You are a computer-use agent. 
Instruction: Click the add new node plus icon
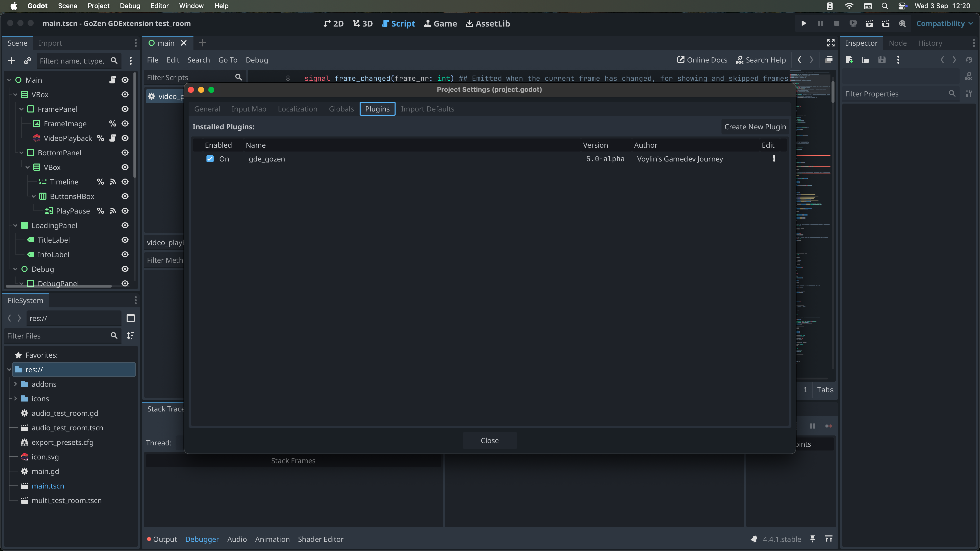click(11, 61)
